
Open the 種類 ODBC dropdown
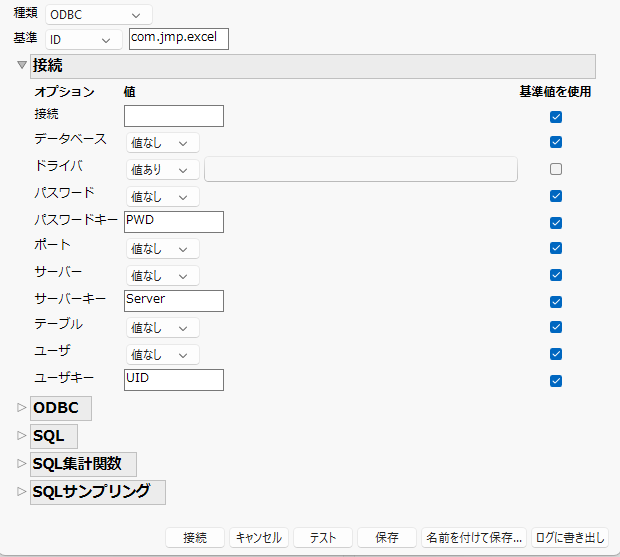(x=98, y=15)
